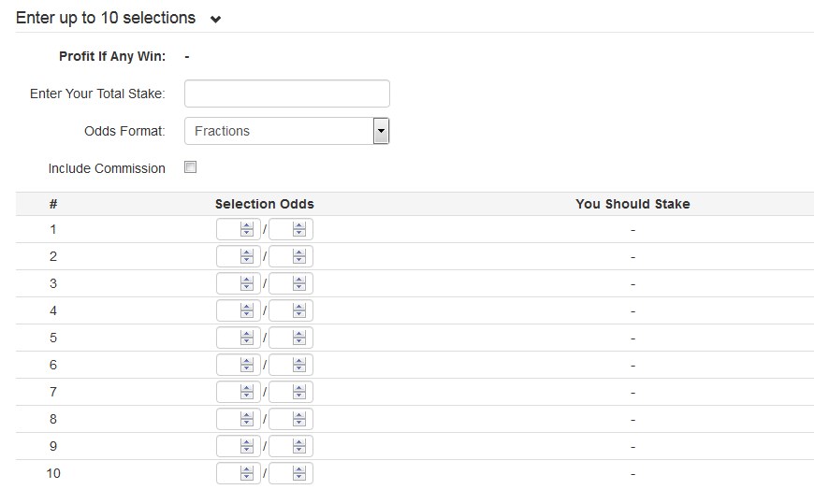Click numerator odds field for selection 8
Screen dimensions: 814x504
click(x=229, y=419)
